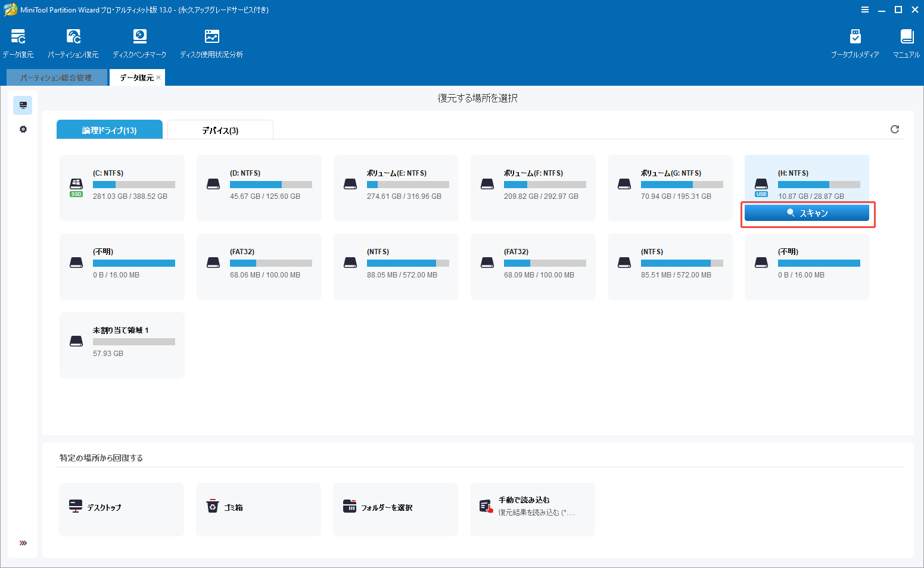
Task: Expand the collapsed left sidebar panel
Action: coord(23,542)
